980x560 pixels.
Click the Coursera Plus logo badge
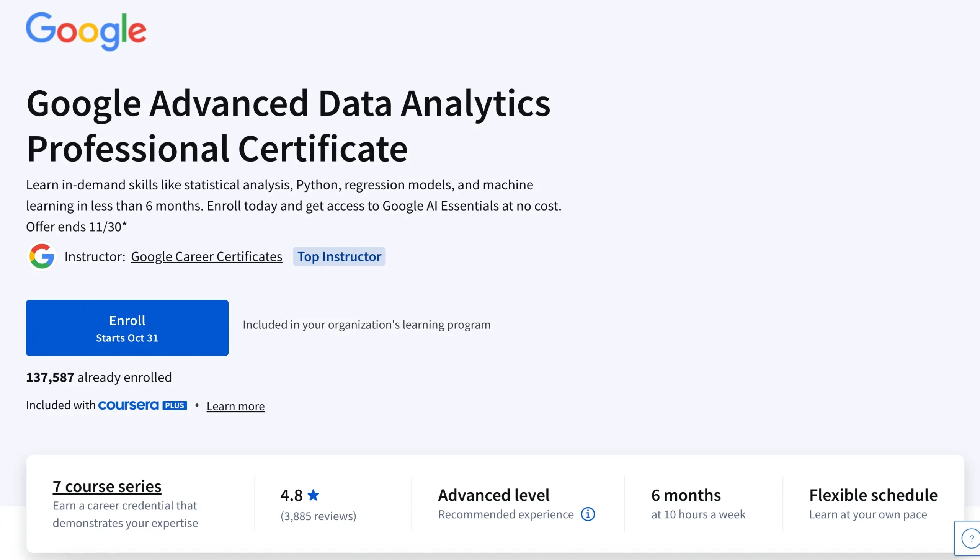point(142,405)
